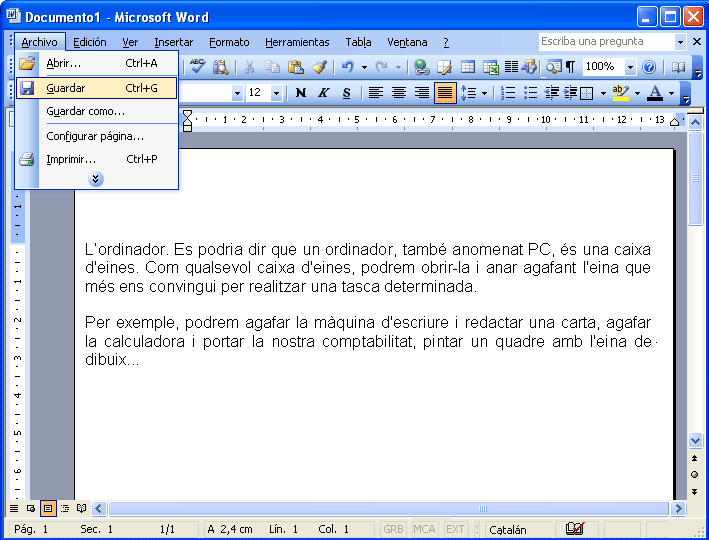This screenshot has width=709, height=540.
Task: Click the Cut scissors icon
Action: [249, 67]
